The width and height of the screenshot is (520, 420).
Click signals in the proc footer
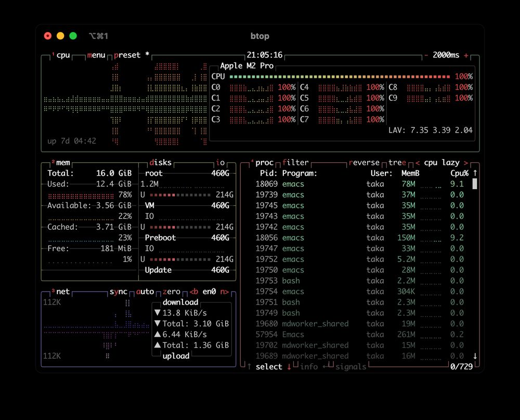(350, 366)
